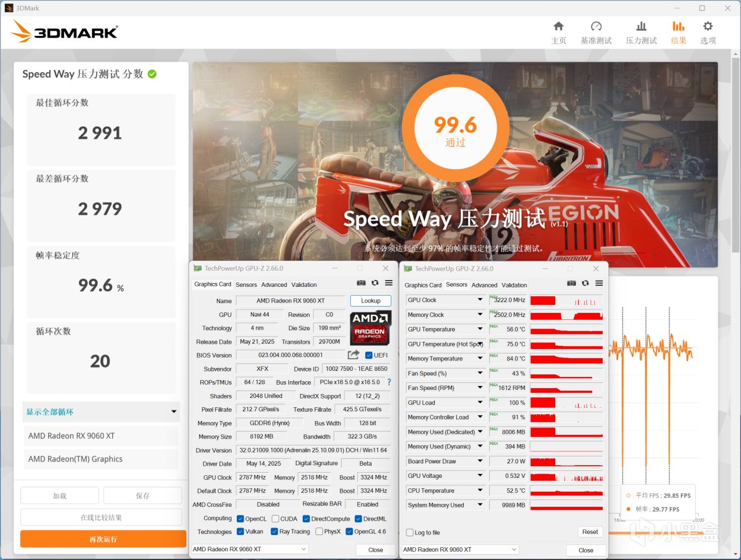Take a screenshot in the Graphics Card GPU-Z window
Image resolution: width=741 pixels, height=560 pixels.
click(x=361, y=283)
